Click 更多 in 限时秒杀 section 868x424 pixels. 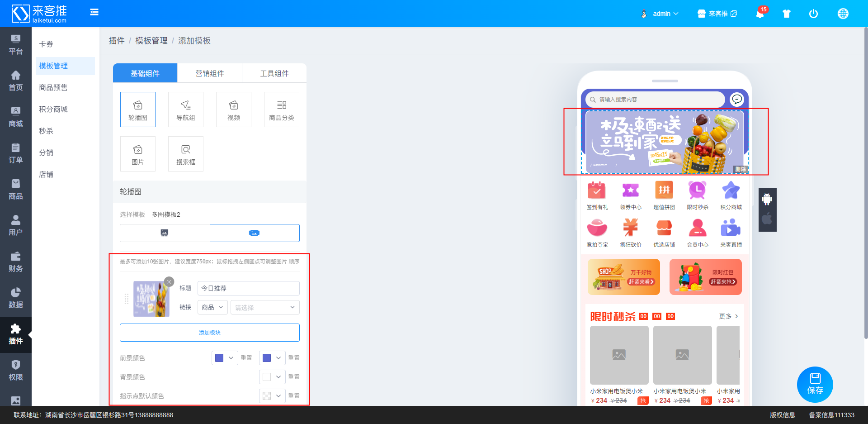pos(728,316)
